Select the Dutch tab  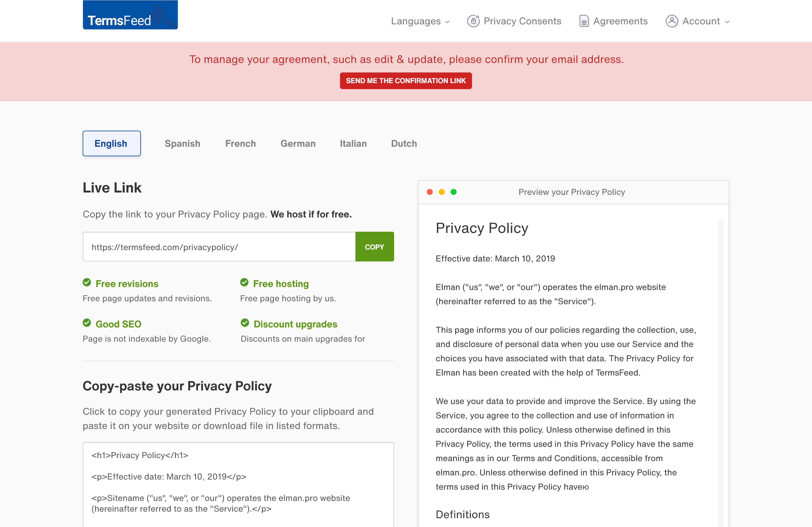[x=404, y=144]
